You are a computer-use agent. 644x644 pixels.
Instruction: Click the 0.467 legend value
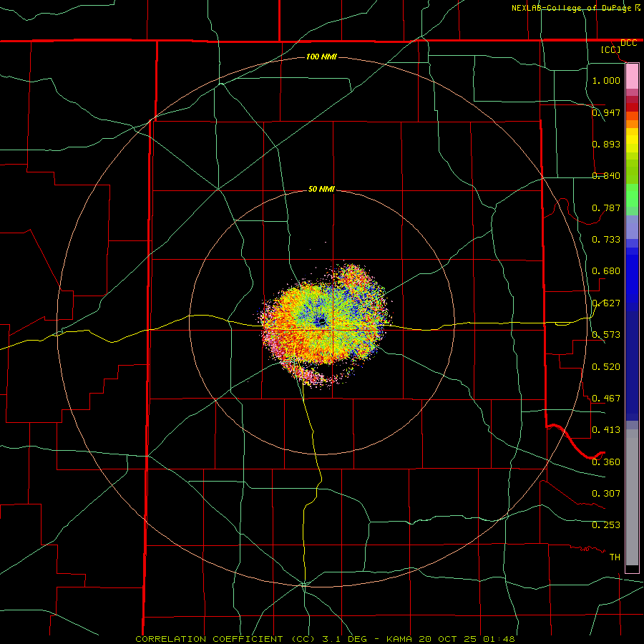pyautogui.click(x=606, y=399)
